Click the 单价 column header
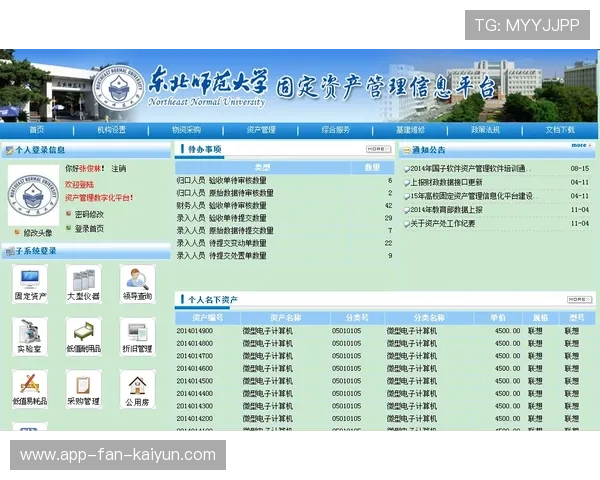 pos(498,318)
